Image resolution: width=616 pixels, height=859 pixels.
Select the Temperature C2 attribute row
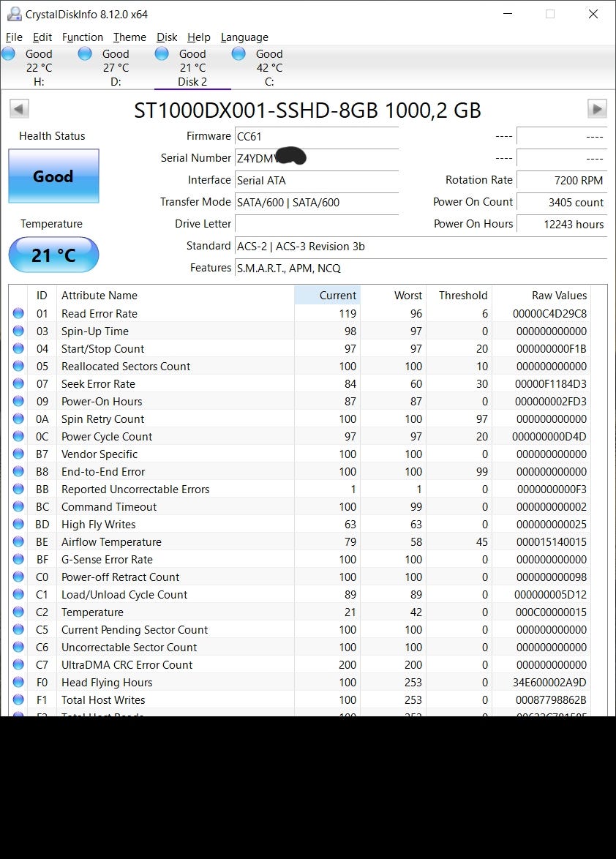point(301,612)
